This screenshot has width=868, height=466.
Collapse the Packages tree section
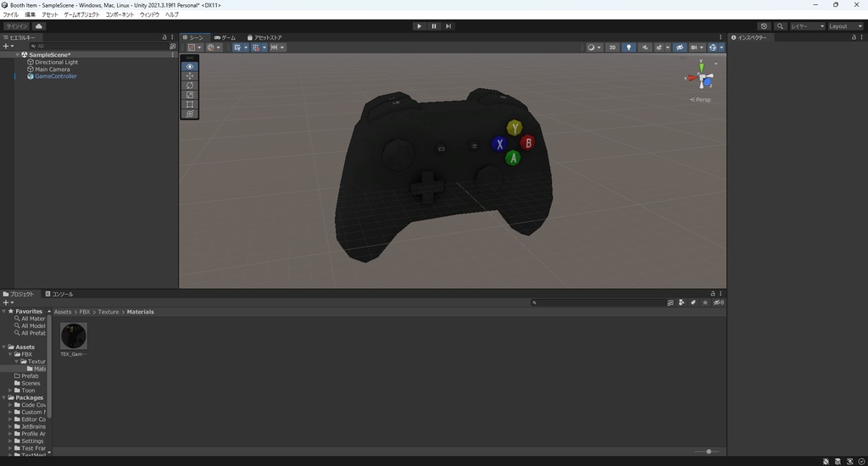coord(4,397)
